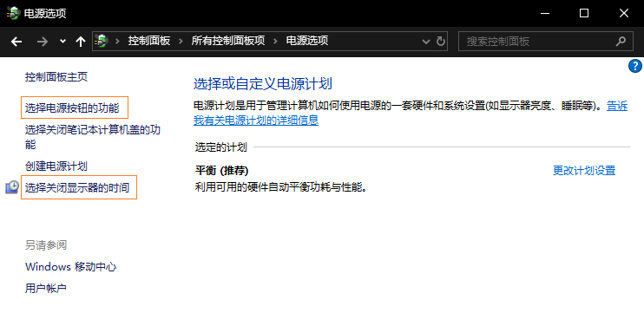Open 选择关闭显示器的时间 link

pos(77,188)
